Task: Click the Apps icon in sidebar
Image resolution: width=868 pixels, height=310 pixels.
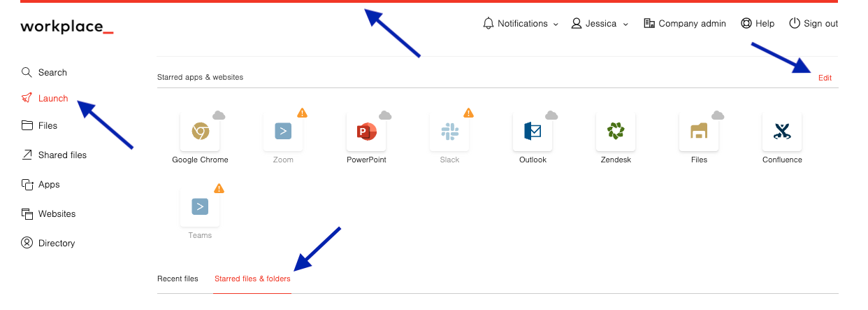Action: (x=27, y=184)
